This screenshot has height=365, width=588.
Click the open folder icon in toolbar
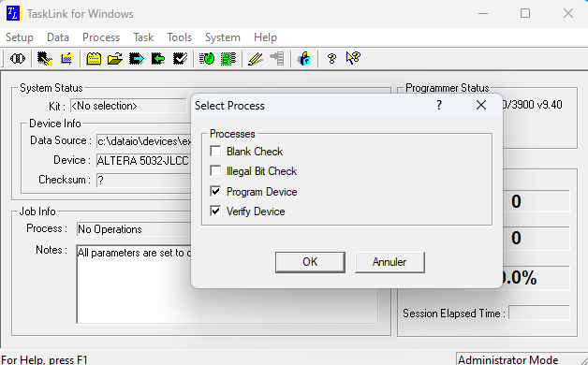pyautogui.click(x=115, y=59)
